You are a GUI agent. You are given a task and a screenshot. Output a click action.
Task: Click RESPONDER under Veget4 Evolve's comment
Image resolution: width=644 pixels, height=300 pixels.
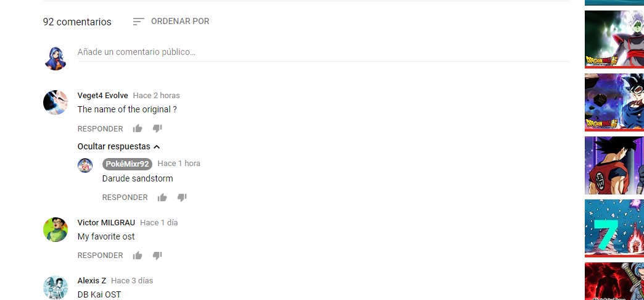click(100, 128)
